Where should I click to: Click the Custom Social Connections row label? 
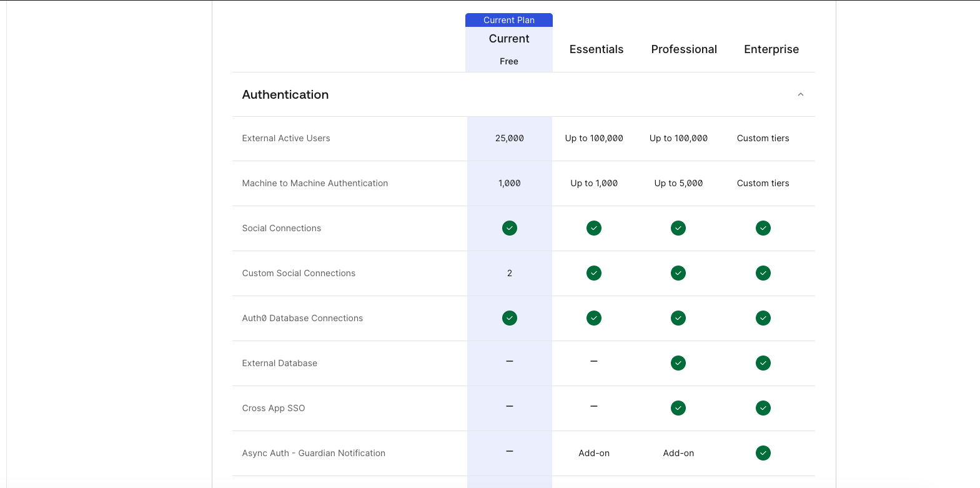tap(299, 273)
